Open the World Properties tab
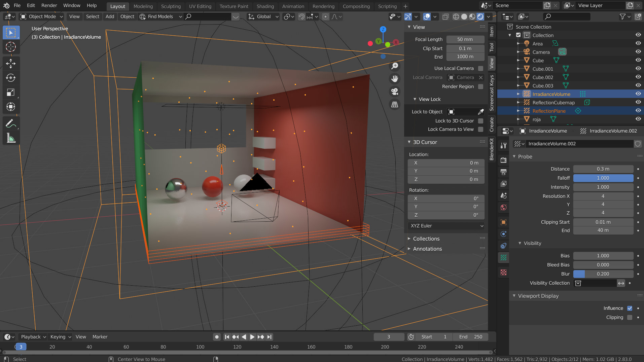The width and height of the screenshot is (644, 362). [503, 208]
